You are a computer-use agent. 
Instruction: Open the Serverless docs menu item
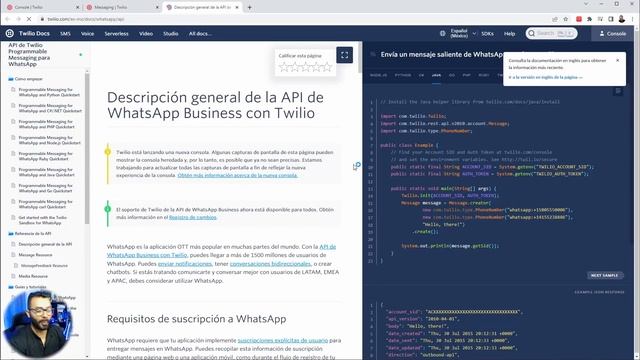pyautogui.click(x=116, y=33)
